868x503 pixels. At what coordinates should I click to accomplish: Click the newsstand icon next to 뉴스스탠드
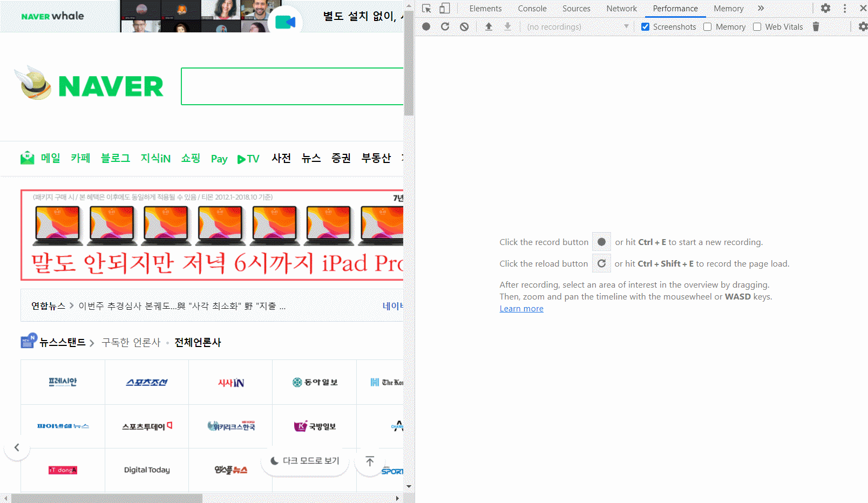(29, 341)
